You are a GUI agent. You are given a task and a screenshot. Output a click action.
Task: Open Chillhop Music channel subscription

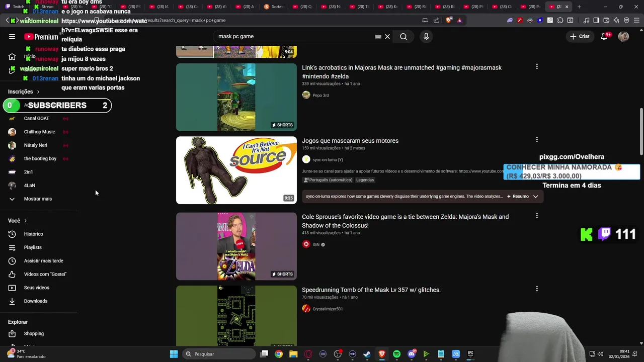click(x=38, y=132)
